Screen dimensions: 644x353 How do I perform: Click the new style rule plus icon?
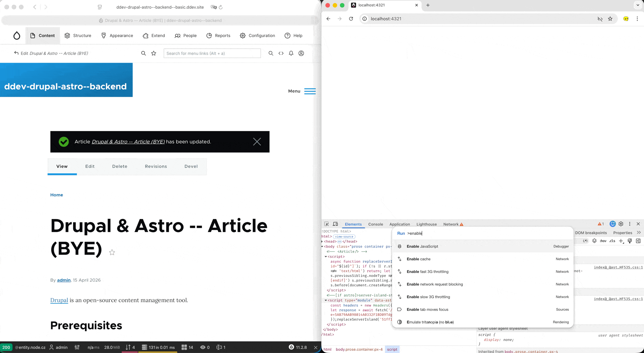pos(621,241)
